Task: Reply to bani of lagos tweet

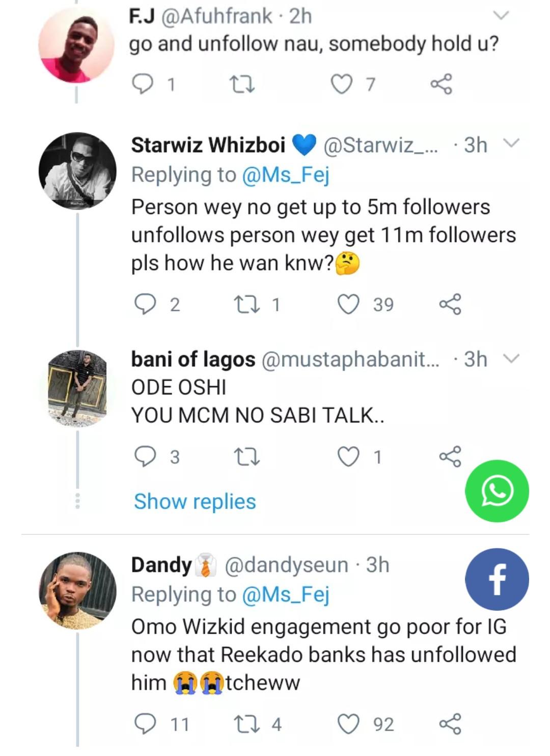Action: click(x=145, y=456)
